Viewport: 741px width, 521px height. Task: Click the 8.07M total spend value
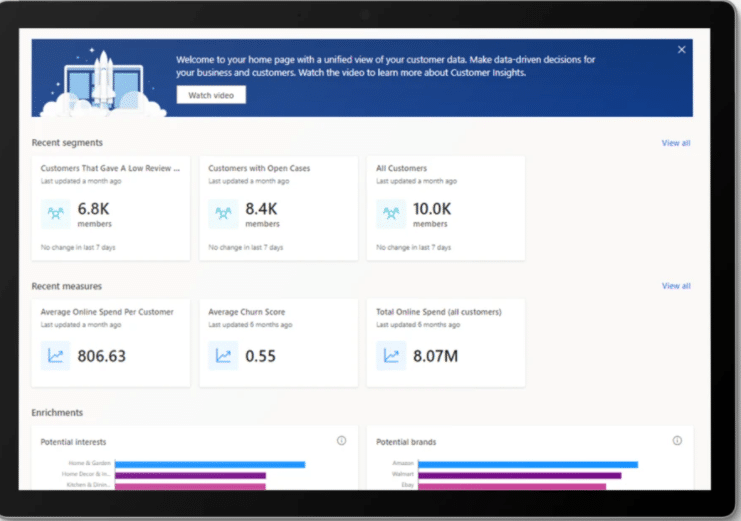tap(435, 356)
